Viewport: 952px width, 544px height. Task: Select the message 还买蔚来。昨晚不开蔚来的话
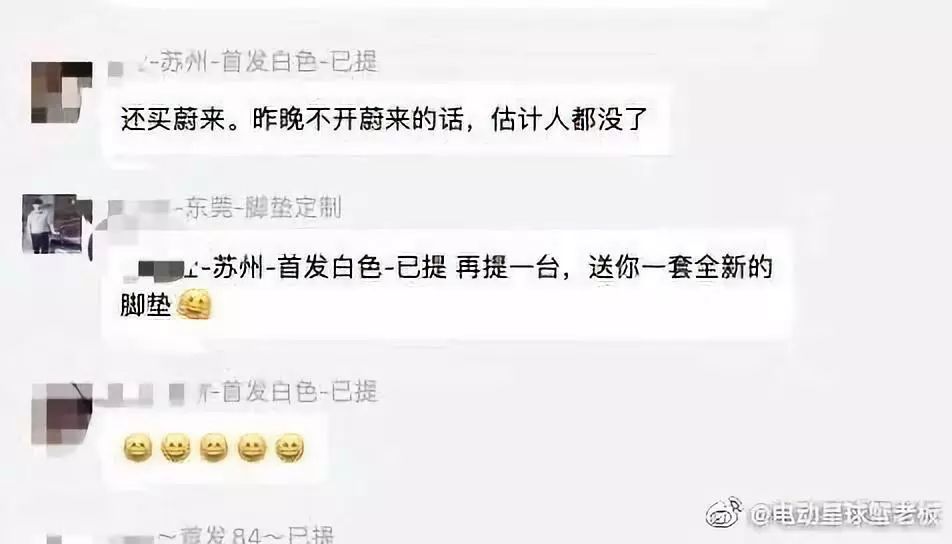point(385,119)
